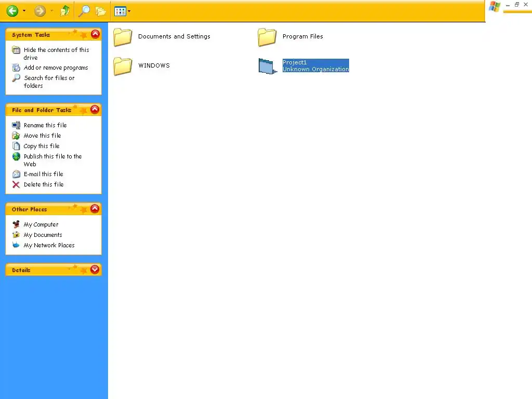Close the Explorer window
Screen dimensions: 532x399
[x=526, y=4]
